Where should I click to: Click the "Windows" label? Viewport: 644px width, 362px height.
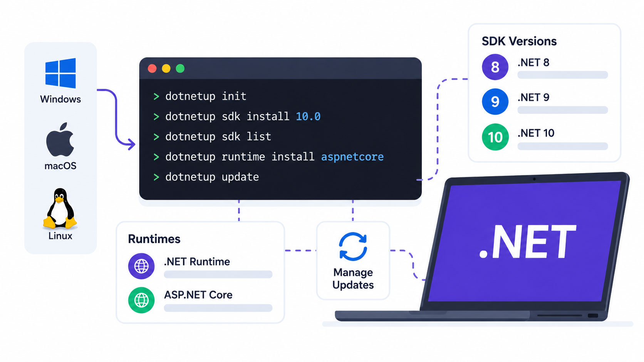coord(60,99)
